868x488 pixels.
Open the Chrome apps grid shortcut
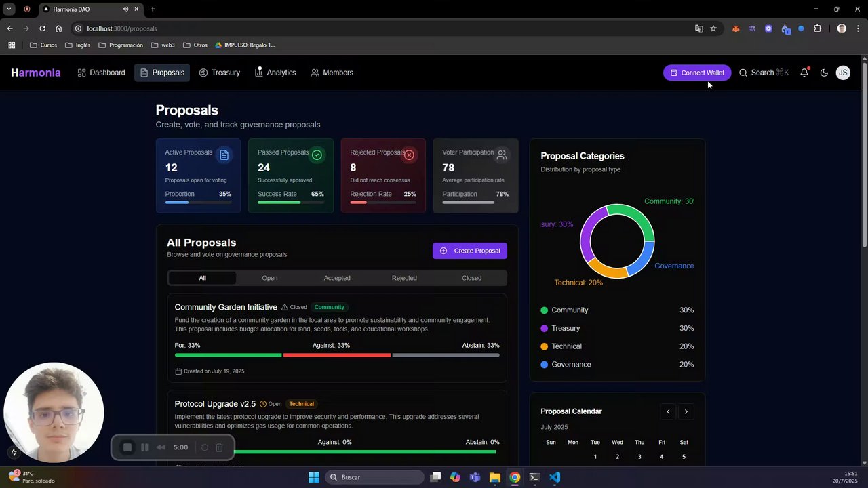[x=12, y=45]
